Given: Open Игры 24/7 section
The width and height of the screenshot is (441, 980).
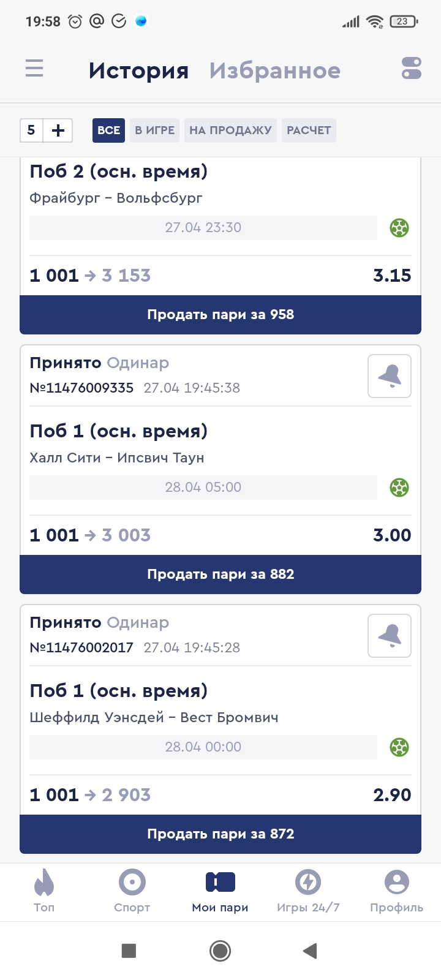Looking at the screenshot, I should (x=308, y=891).
